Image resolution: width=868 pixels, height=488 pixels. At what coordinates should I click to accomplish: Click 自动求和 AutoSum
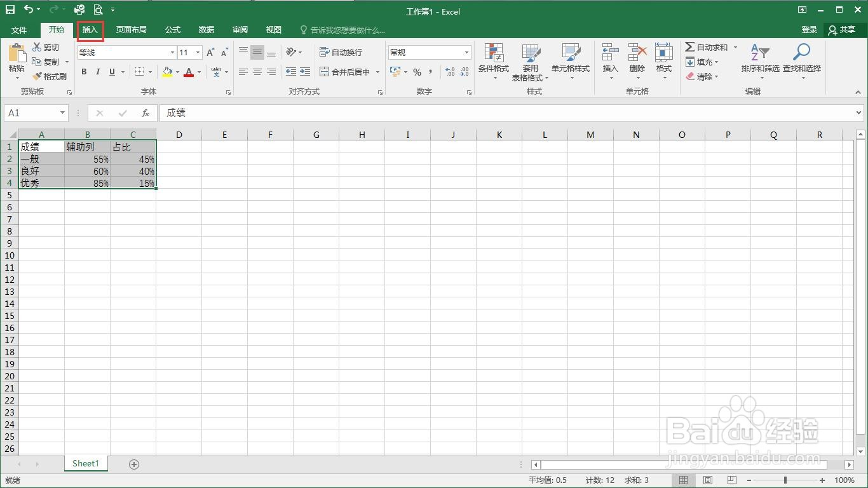click(707, 47)
